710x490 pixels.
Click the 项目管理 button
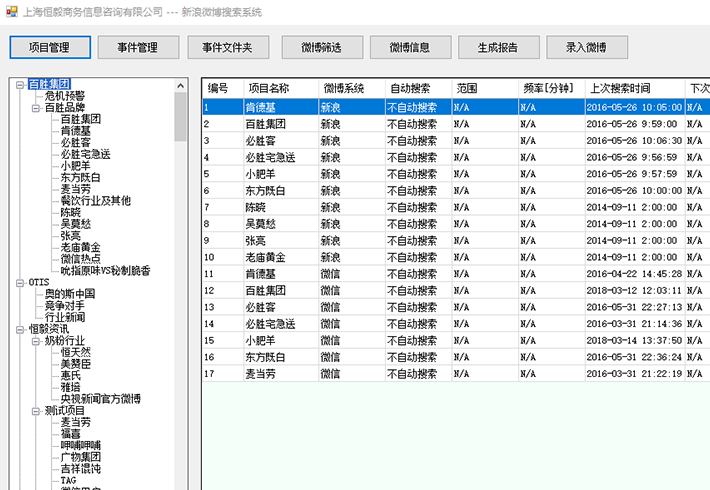point(50,48)
